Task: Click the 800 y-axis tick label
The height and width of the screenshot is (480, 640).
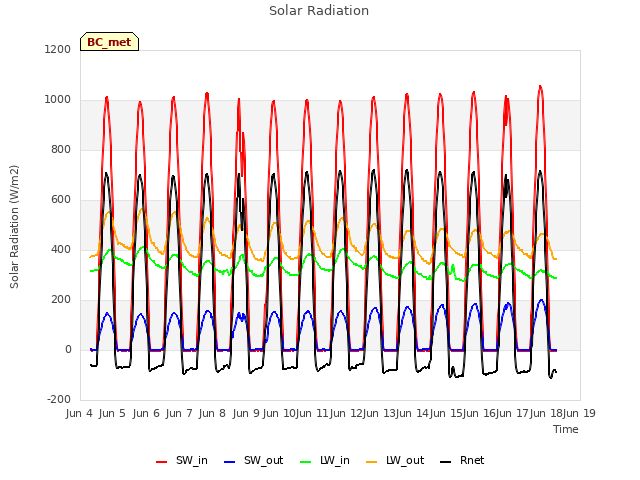Action: 61,149
